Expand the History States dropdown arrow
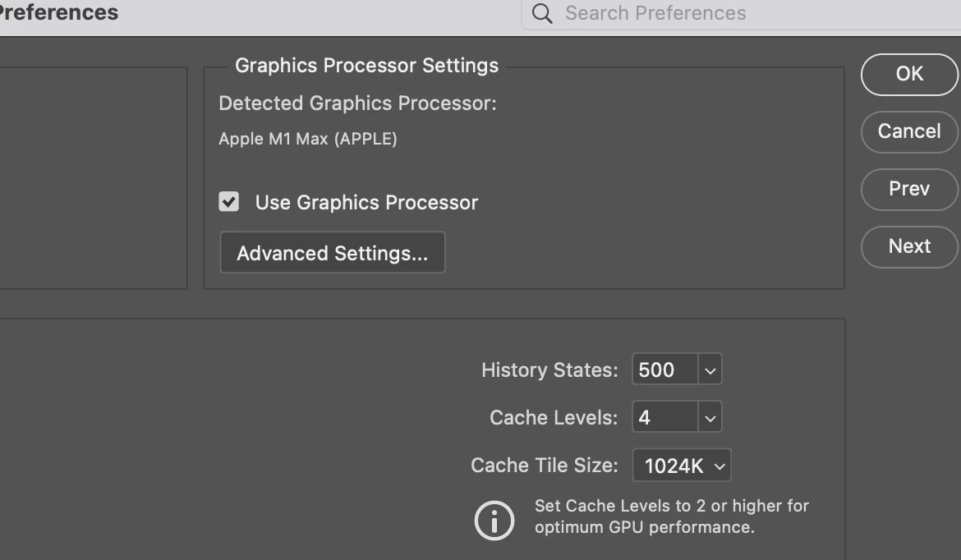Image resolution: width=961 pixels, height=560 pixels. [x=710, y=370]
